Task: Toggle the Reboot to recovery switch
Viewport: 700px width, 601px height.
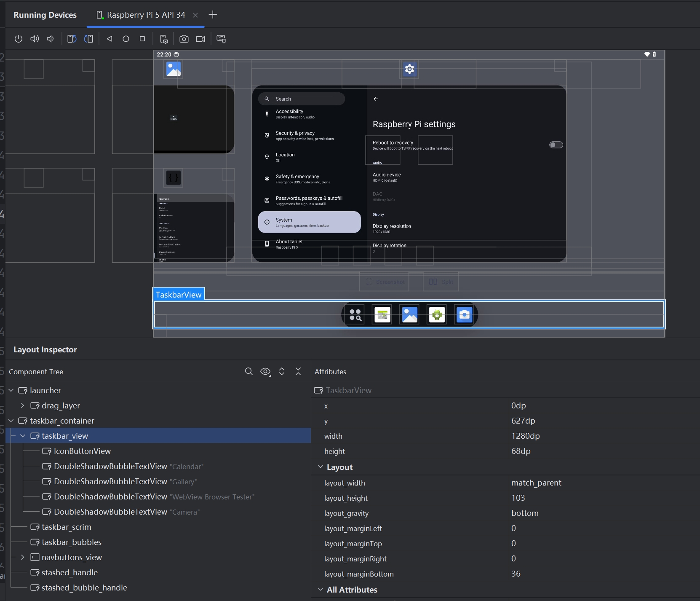Action: coord(556,145)
